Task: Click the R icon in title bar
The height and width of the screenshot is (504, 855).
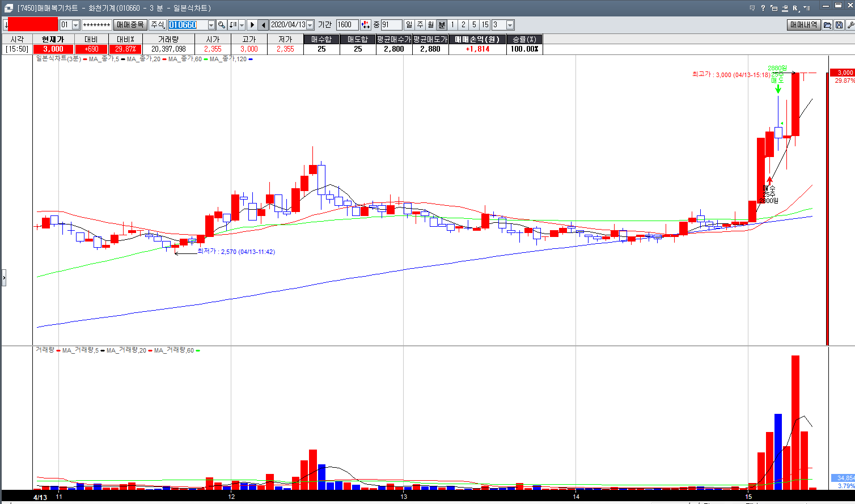Action: (795, 8)
